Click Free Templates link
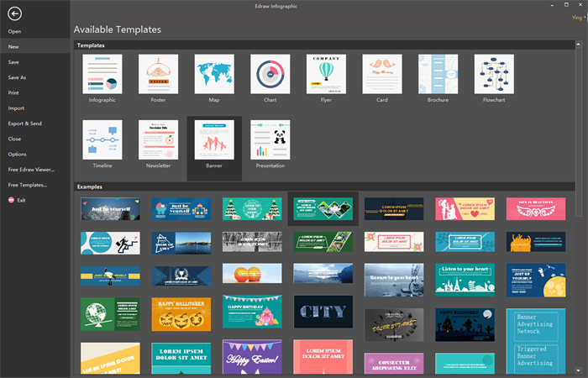 [x=28, y=186]
